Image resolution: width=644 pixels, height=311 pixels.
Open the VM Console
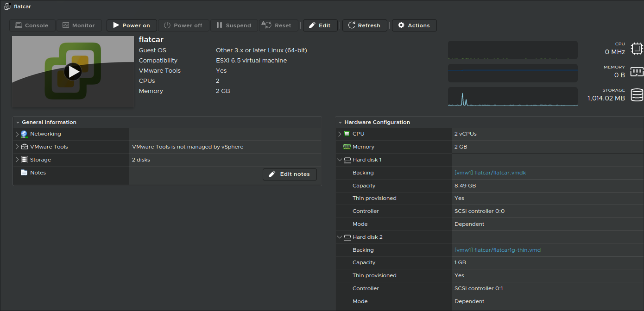coord(32,25)
